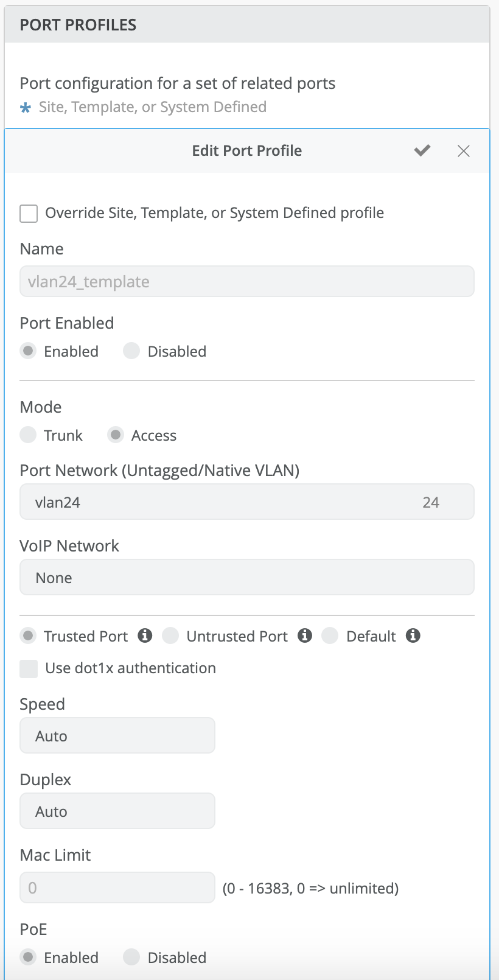Select Trunk mode radio button

point(28,435)
